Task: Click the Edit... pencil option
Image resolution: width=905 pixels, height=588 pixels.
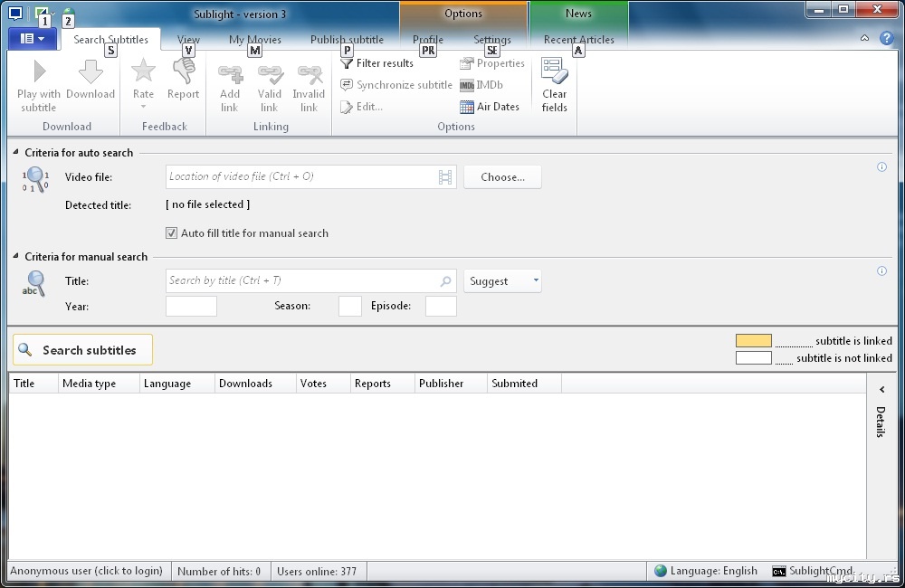Action: [x=361, y=107]
